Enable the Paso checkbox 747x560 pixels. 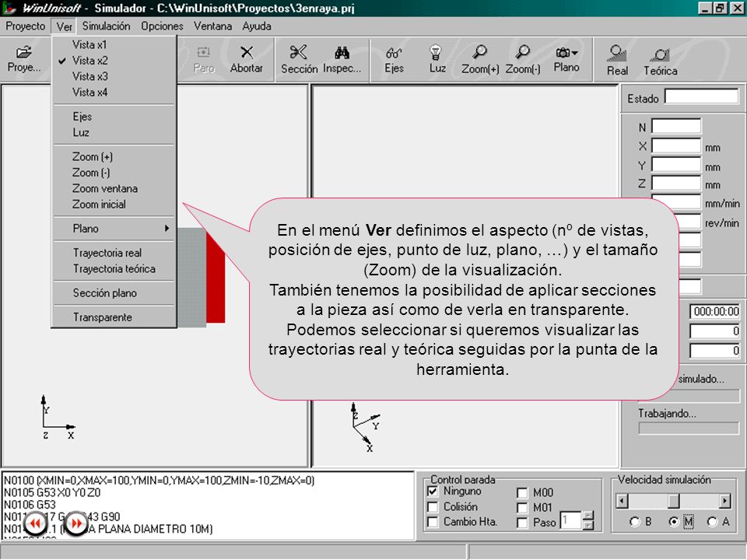(522, 523)
